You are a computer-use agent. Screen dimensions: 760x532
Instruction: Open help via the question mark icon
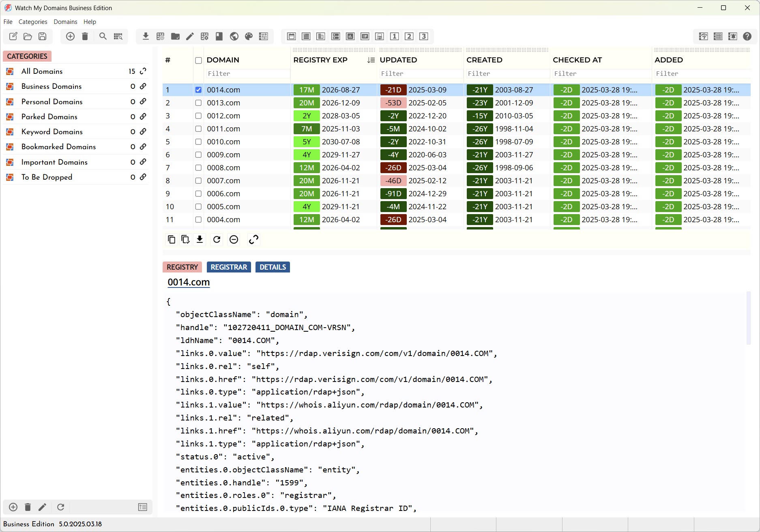tap(747, 36)
